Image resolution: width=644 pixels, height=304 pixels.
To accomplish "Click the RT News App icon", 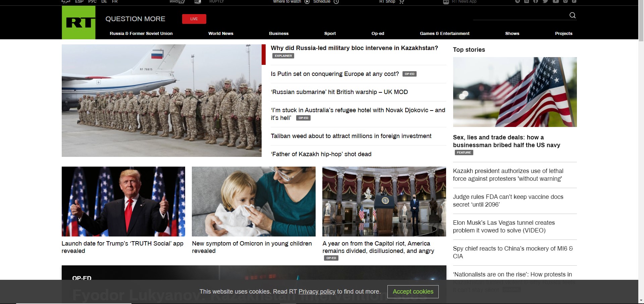I will tap(446, 2).
